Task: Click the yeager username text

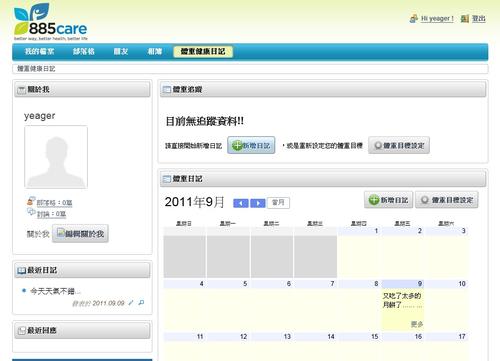Action: pyautogui.click(x=39, y=116)
